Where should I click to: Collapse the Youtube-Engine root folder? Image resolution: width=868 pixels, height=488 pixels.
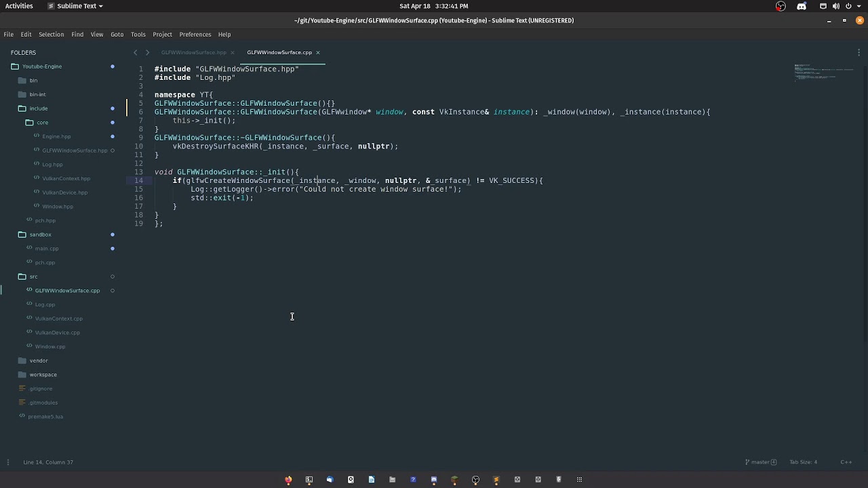pyautogui.click(x=42, y=66)
